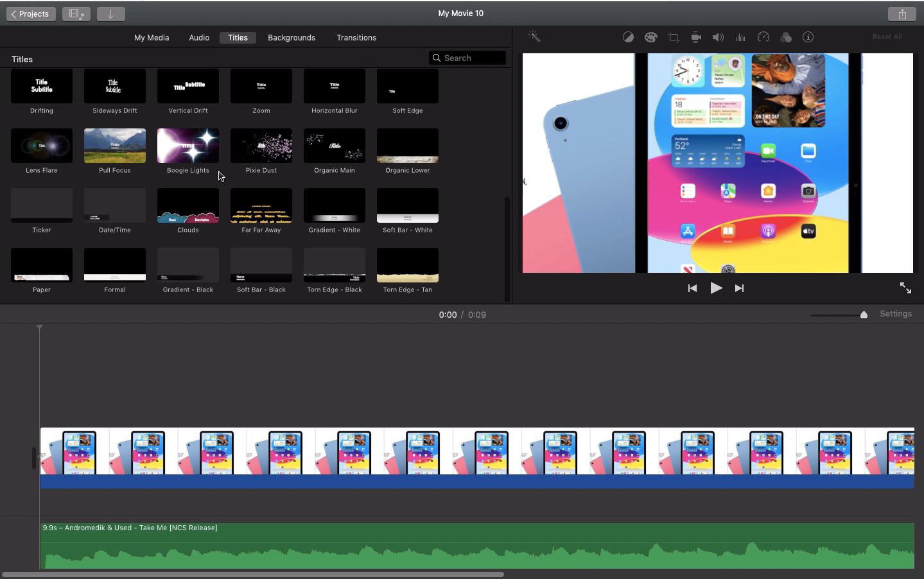Show the Clip Information panel
The width and height of the screenshot is (924, 579).
pyautogui.click(x=808, y=37)
